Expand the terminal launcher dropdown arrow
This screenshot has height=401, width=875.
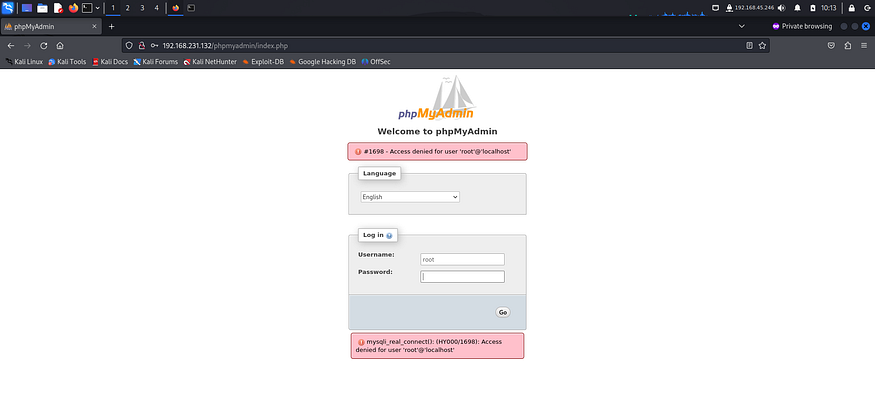pyautogui.click(x=98, y=8)
